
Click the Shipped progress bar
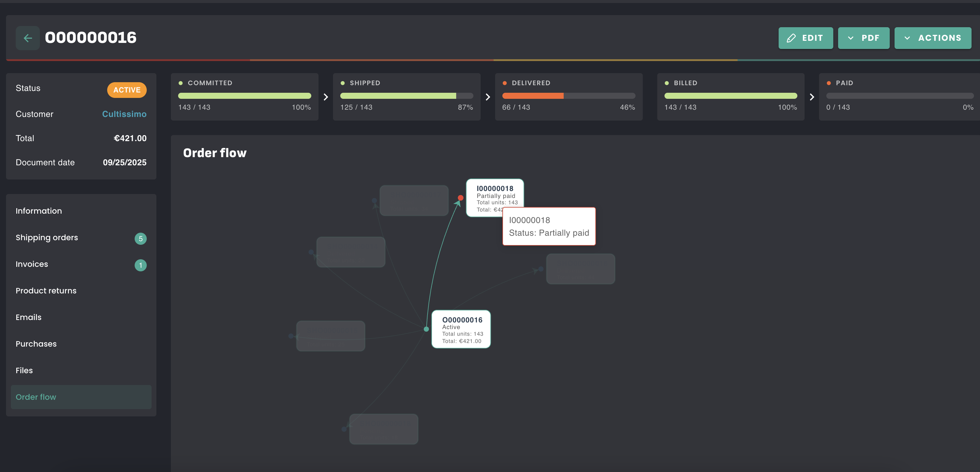pyautogui.click(x=406, y=96)
